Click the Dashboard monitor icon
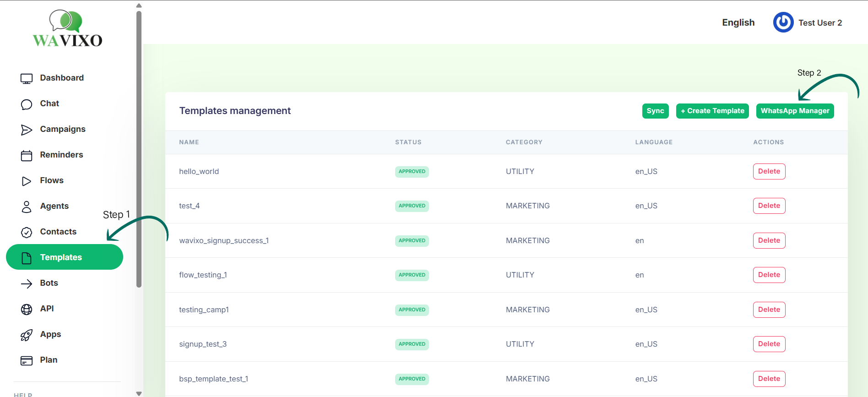 coord(27,78)
